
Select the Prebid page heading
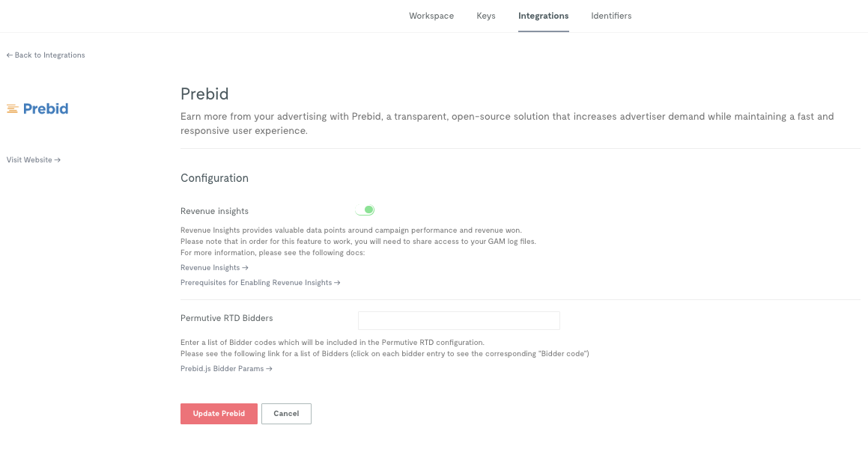point(204,94)
